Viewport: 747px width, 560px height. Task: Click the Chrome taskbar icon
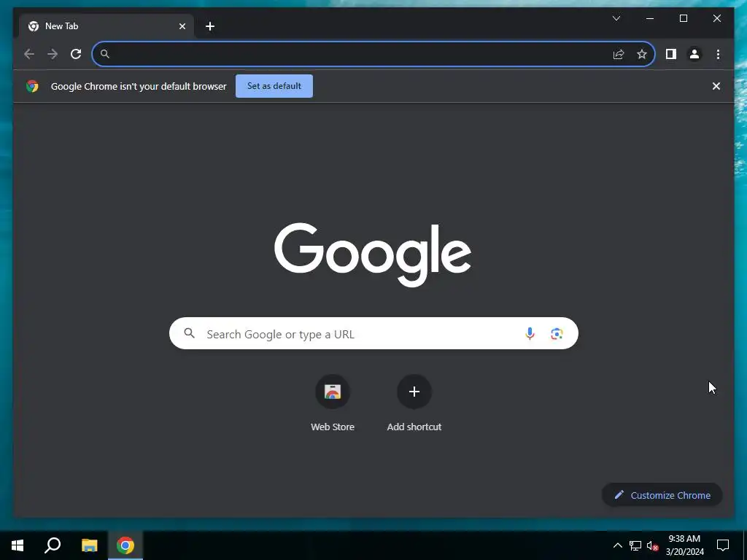[125, 545]
